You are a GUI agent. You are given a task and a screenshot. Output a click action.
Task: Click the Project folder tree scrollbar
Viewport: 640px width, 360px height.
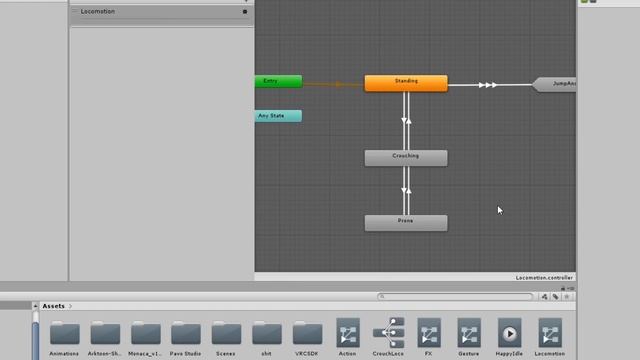[36, 340]
